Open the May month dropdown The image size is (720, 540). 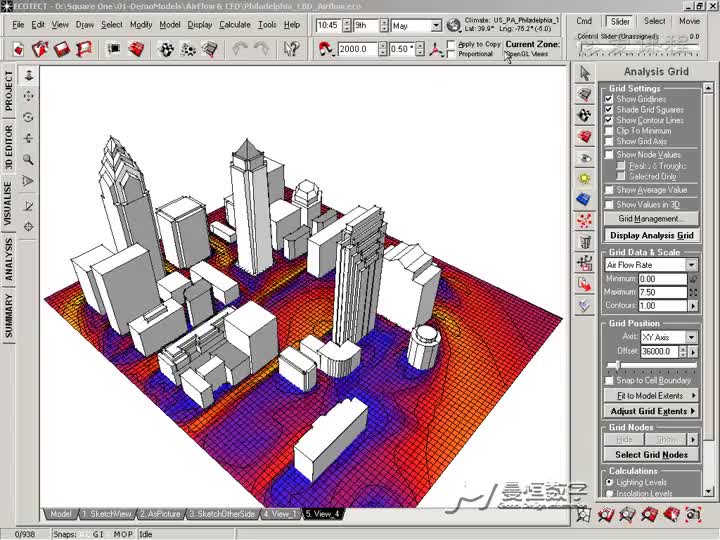[x=436, y=26]
